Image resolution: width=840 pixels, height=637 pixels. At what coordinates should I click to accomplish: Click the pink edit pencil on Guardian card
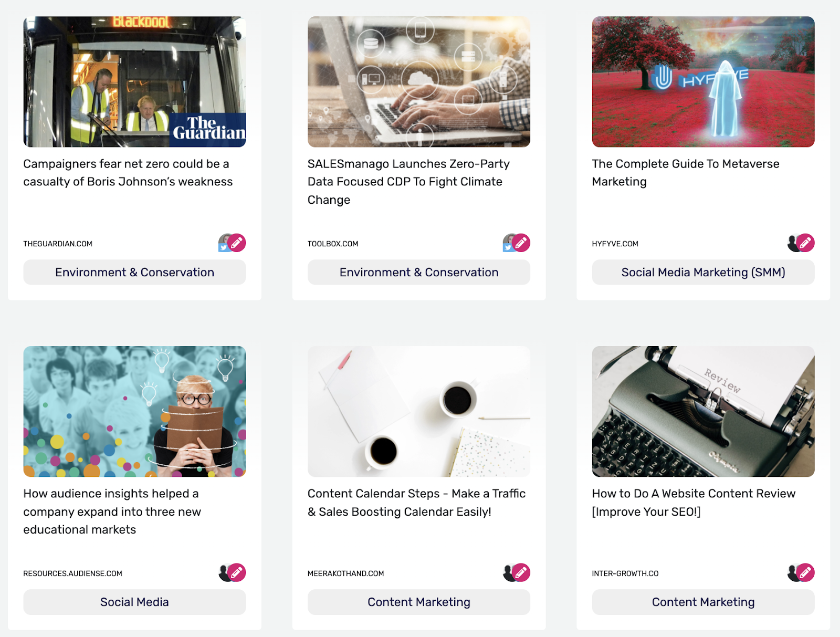click(237, 243)
